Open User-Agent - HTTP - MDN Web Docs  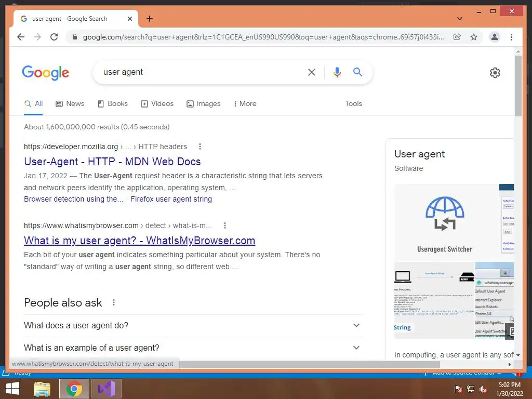tap(112, 162)
